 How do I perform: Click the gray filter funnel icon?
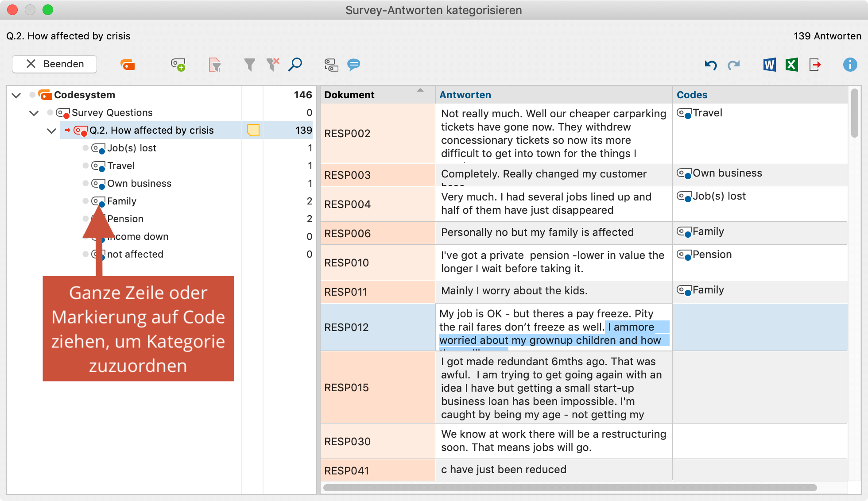pyautogui.click(x=250, y=65)
